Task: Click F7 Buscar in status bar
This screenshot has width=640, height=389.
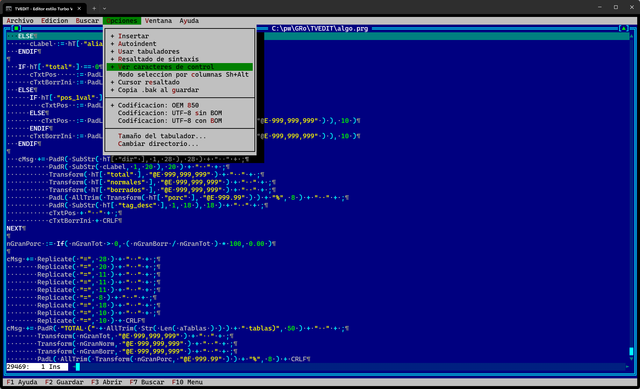Action: (147, 382)
